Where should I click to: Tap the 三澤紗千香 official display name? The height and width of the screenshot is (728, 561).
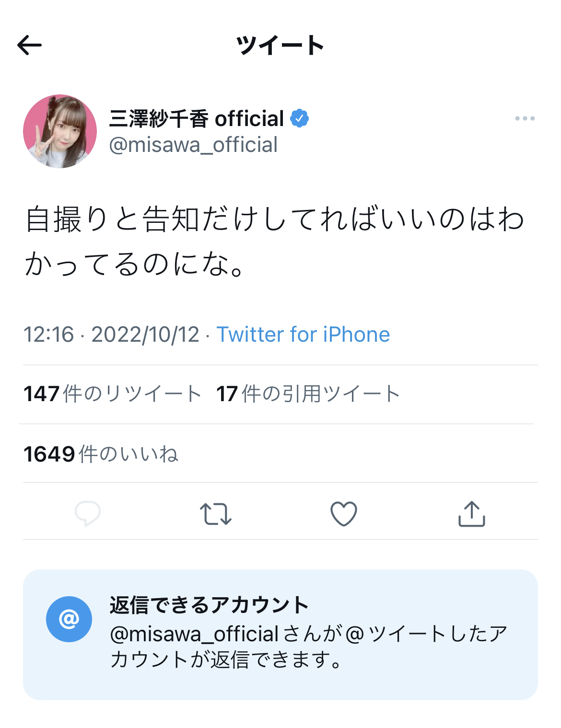197,118
